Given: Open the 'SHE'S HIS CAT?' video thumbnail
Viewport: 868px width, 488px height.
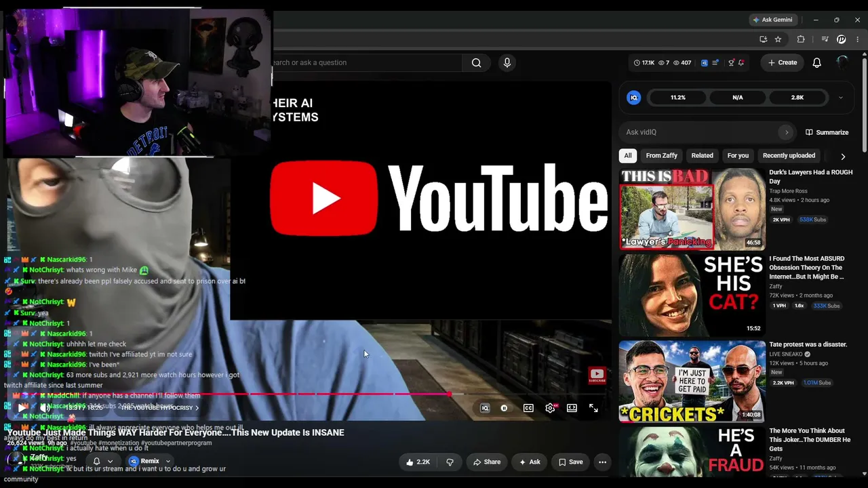Looking at the screenshot, I should (x=692, y=296).
